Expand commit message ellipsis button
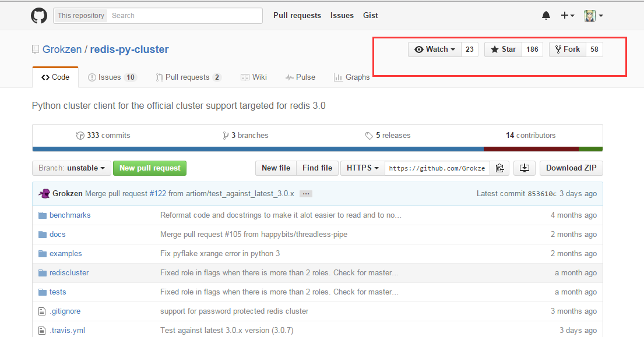The height and width of the screenshot is (337, 644). 305,194
